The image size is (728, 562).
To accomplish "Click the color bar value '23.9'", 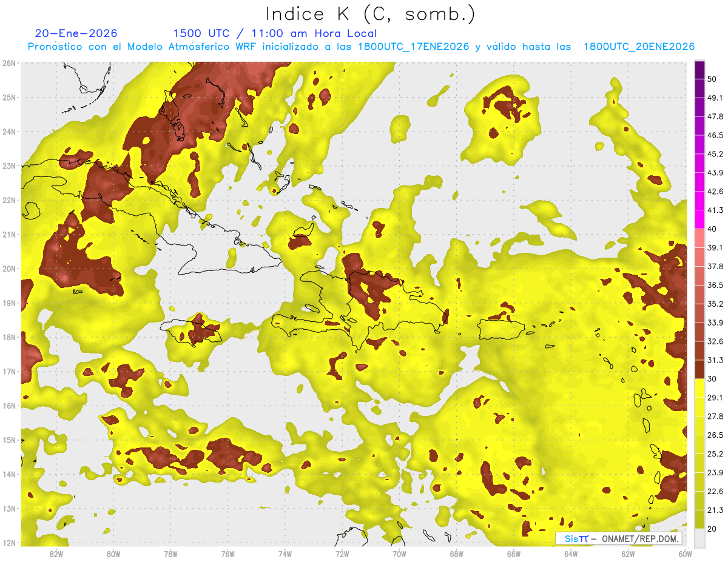I will pos(715,472).
